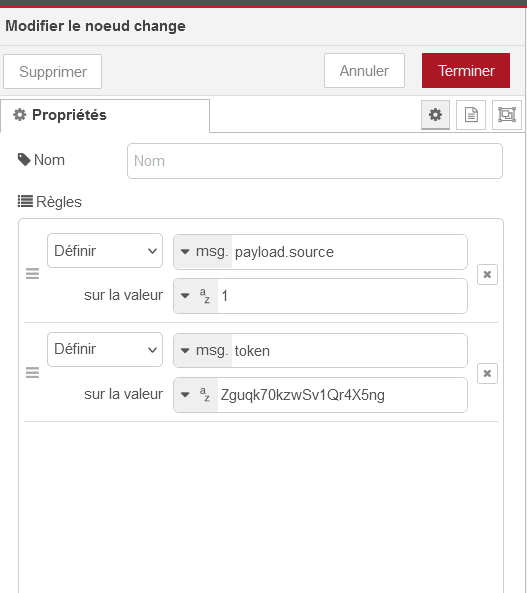Open first Définir action dropdown
Viewport: 527px width, 593px height.
[x=105, y=251]
